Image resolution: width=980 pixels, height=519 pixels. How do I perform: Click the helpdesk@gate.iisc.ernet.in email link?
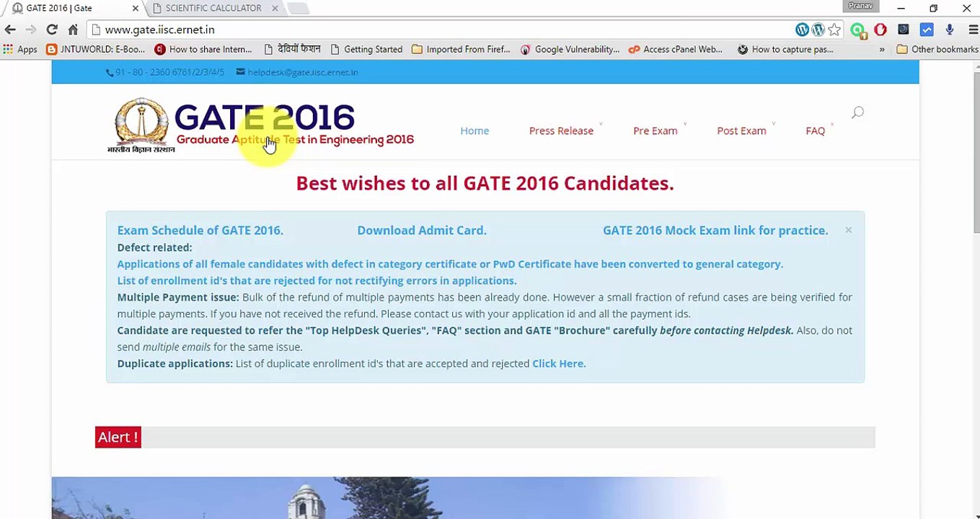303,72
